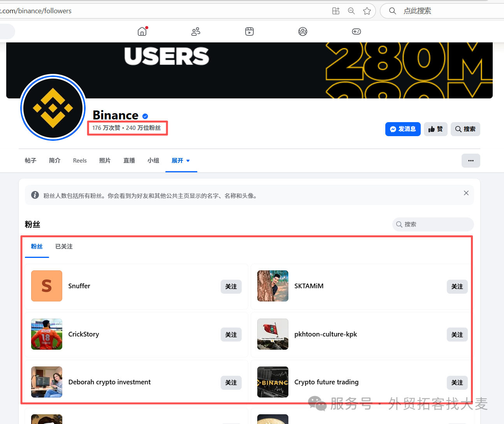The height and width of the screenshot is (424, 504).
Task: Expand the 展开 dropdown tab
Action: tap(181, 161)
